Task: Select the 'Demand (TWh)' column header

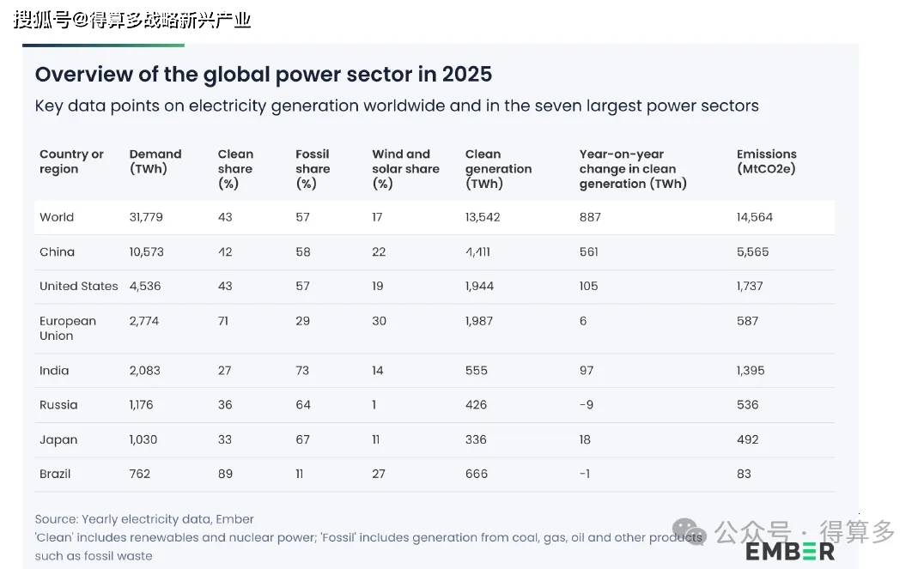Action: (x=155, y=161)
